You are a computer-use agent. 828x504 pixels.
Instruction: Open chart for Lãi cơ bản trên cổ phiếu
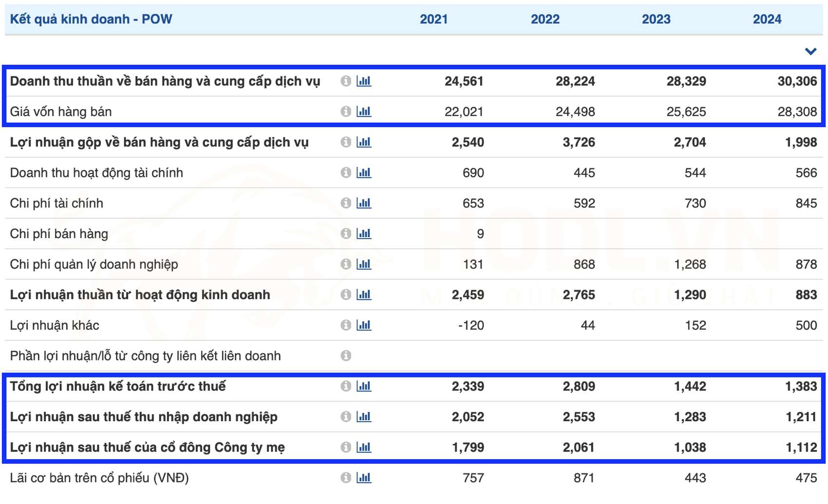(x=364, y=478)
